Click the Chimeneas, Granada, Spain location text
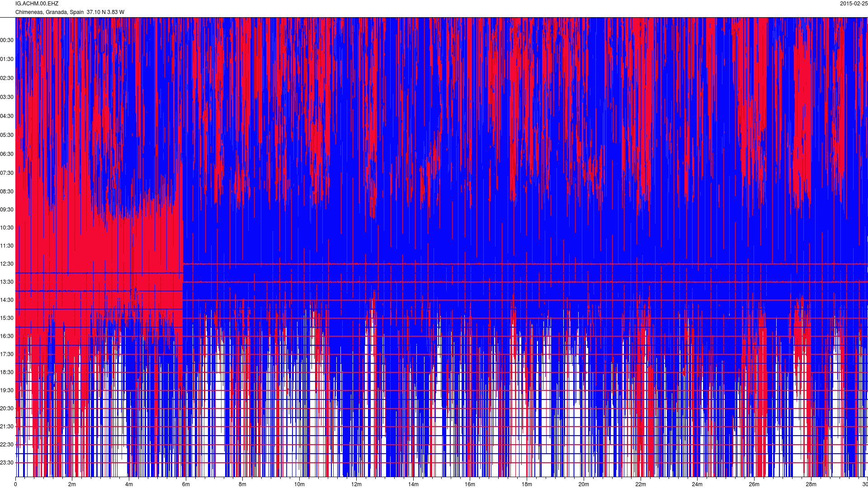Viewport: 868px width, 488px height. [x=49, y=12]
